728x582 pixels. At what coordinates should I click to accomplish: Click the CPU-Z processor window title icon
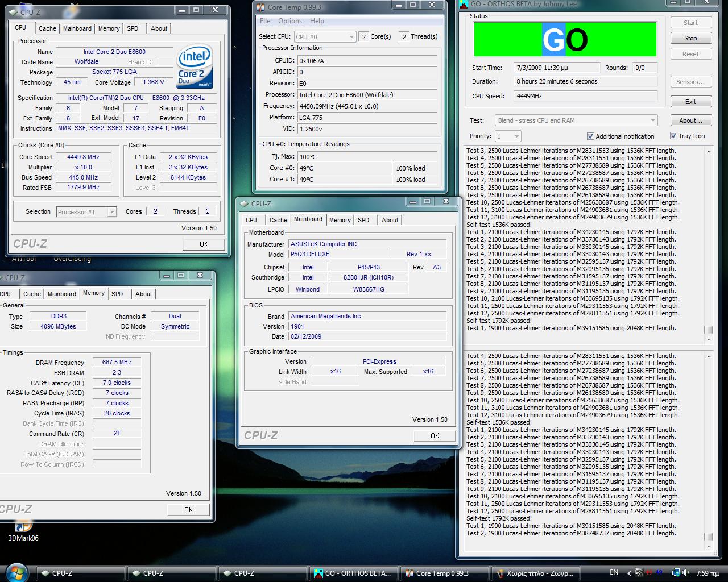coord(13,12)
